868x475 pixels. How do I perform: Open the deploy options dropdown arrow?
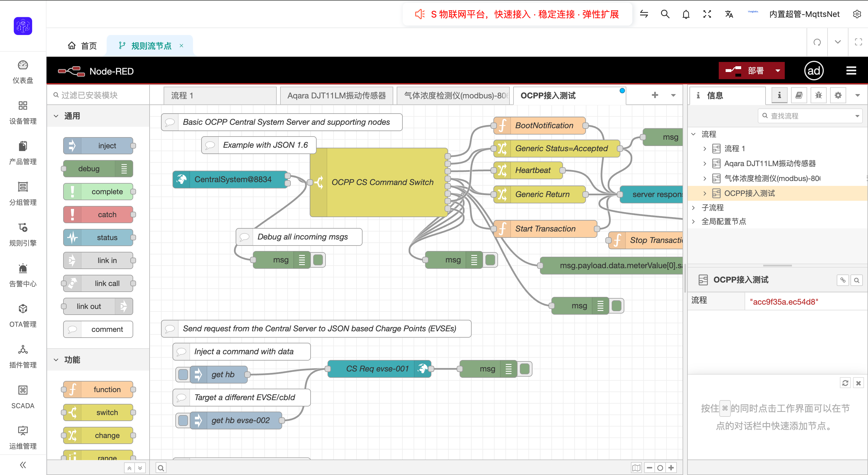coord(778,71)
